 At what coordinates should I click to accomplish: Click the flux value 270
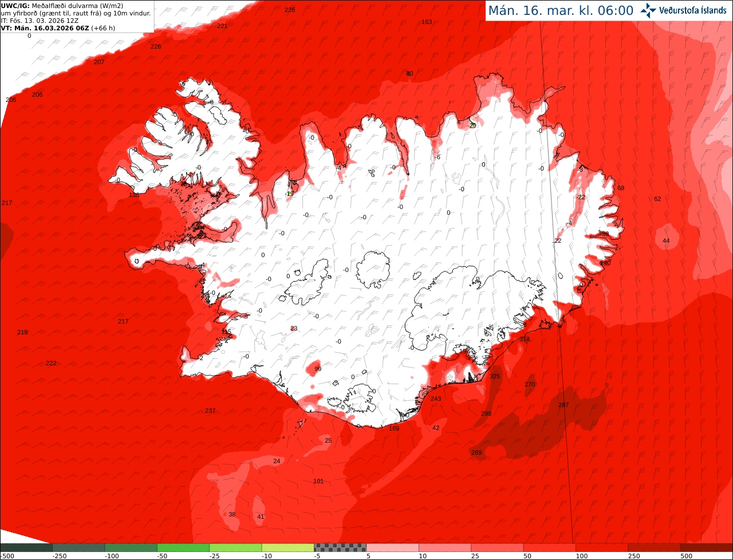tap(530, 384)
